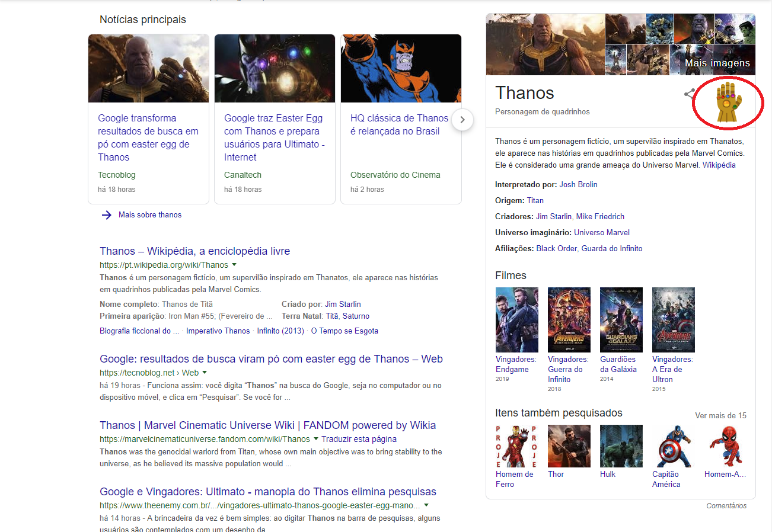Open Tecnoblog news card about easter egg
Image resolution: width=772 pixels, height=532 pixels.
[x=148, y=119]
